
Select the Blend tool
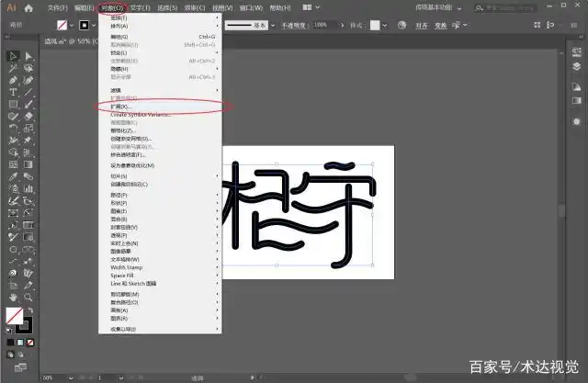(28, 176)
